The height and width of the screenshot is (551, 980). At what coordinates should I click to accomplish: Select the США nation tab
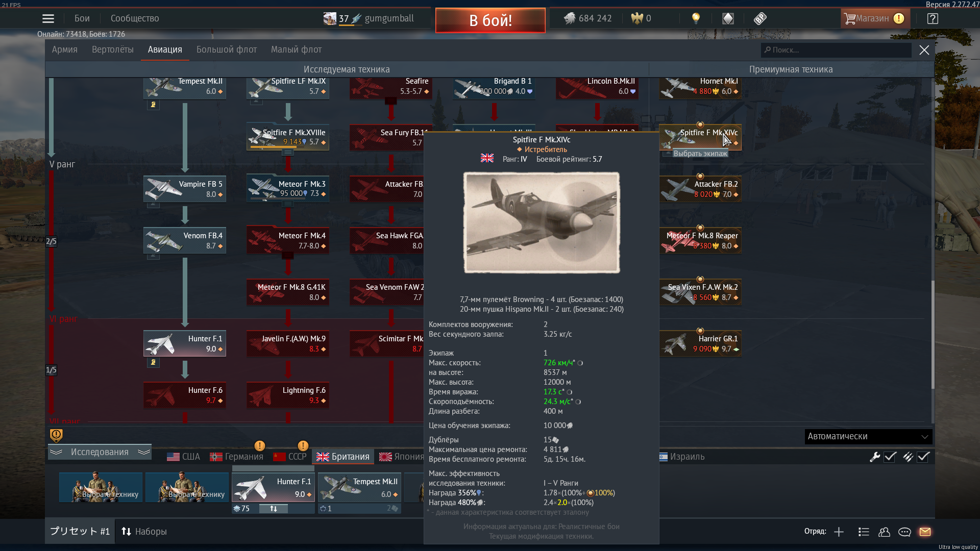tap(184, 457)
